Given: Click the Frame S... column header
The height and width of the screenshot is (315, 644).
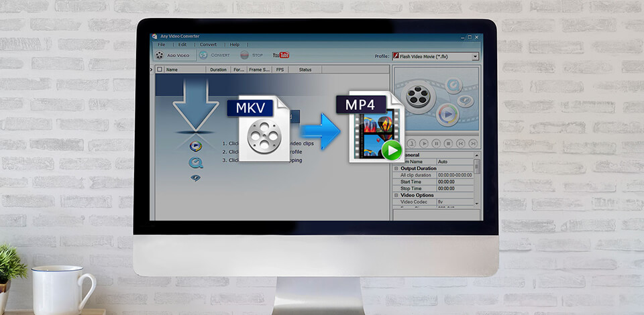Looking at the screenshot, I should coord(259,70).
